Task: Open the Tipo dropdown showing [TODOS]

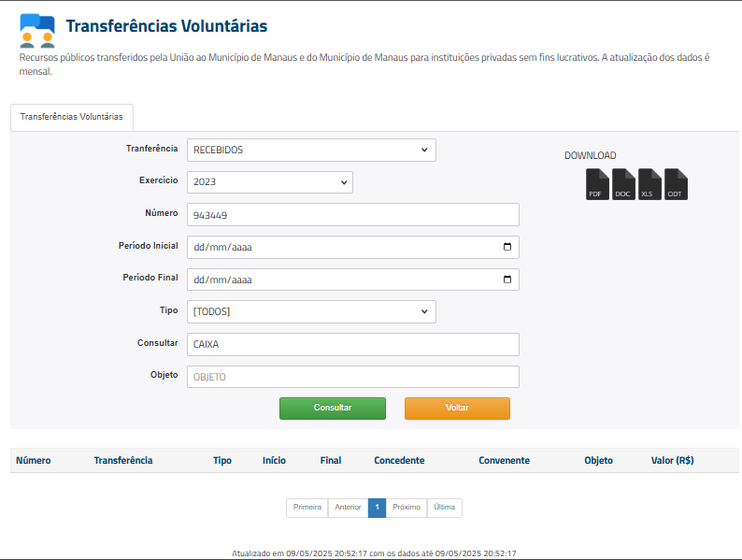Action: 311,312
